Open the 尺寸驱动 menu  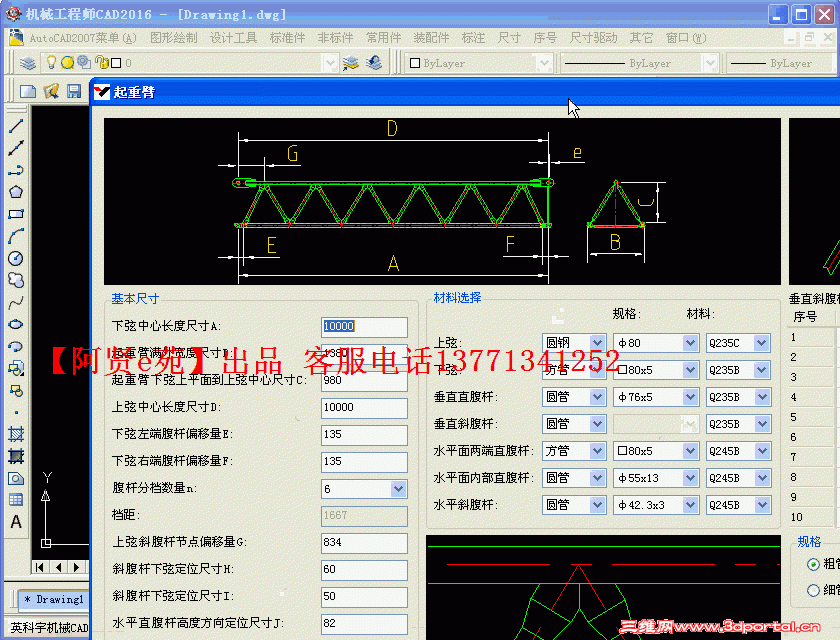click(x=594, y=38)
